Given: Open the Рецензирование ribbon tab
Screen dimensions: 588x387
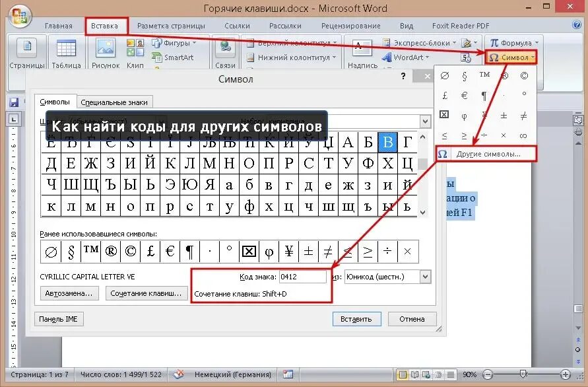Looking at the screenshot, I should pyautogui.click(x=350, y=26).
